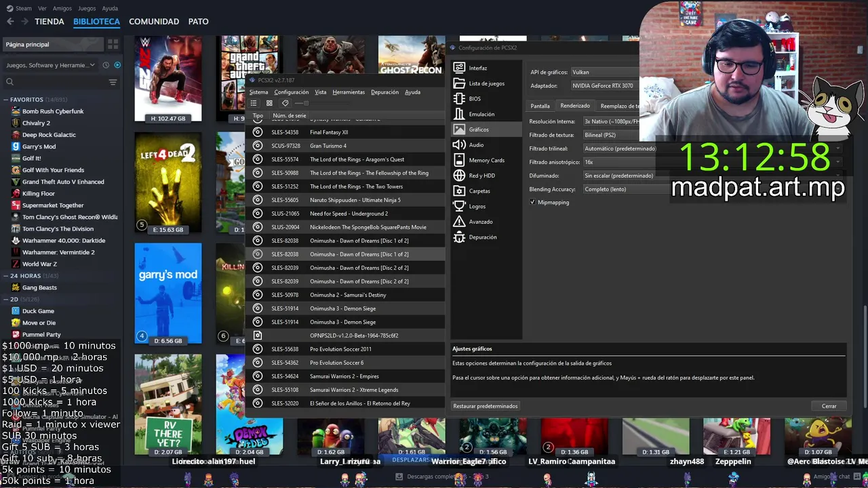The width and height of the screenshot is (868, 488).
Task: Click the Steam forward arrow
Action: (24, 21)
